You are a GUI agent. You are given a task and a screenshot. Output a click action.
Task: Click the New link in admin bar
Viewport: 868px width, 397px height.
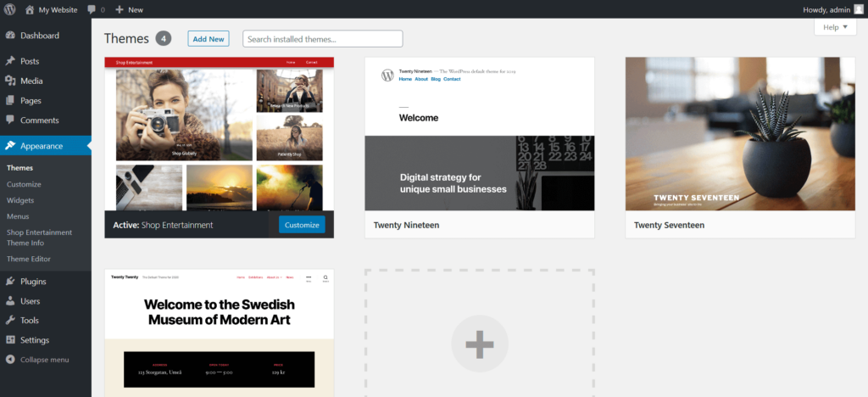point(136,9)
